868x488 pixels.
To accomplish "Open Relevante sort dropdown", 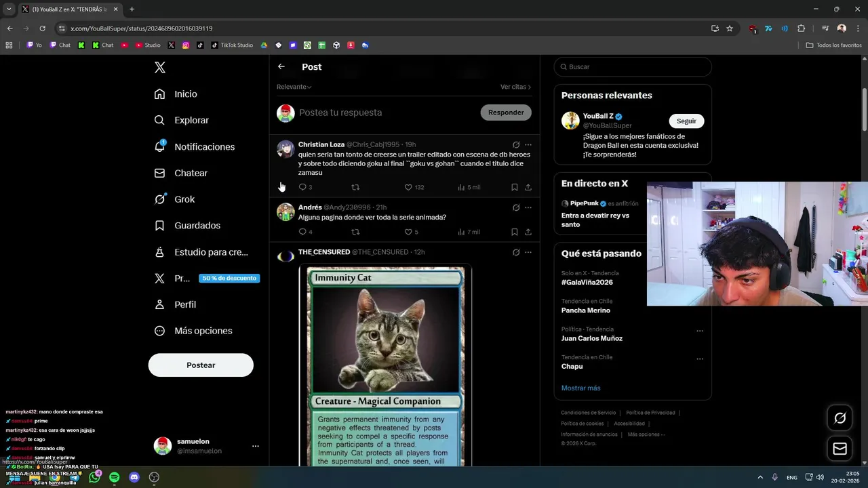I will (x=294, y=87).
